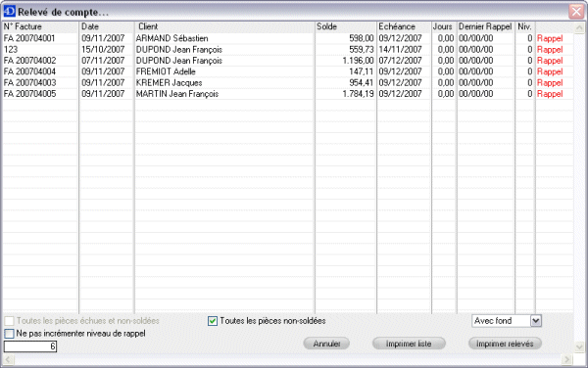This screenshot has width=588, height=368.
Task: Click Rappel link for FREMIOT Adelle
Action: coord(550,71)
